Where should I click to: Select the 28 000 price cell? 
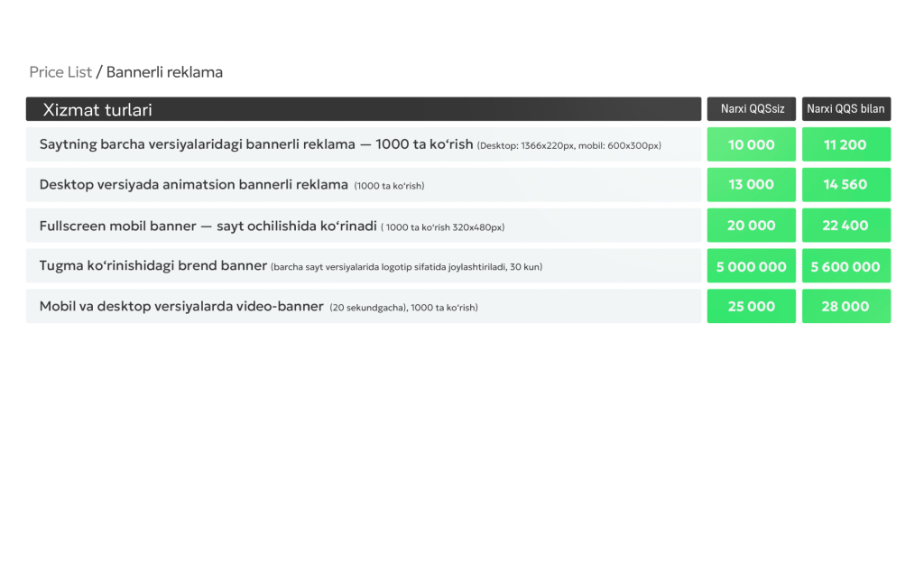click(x=845, y=307)
